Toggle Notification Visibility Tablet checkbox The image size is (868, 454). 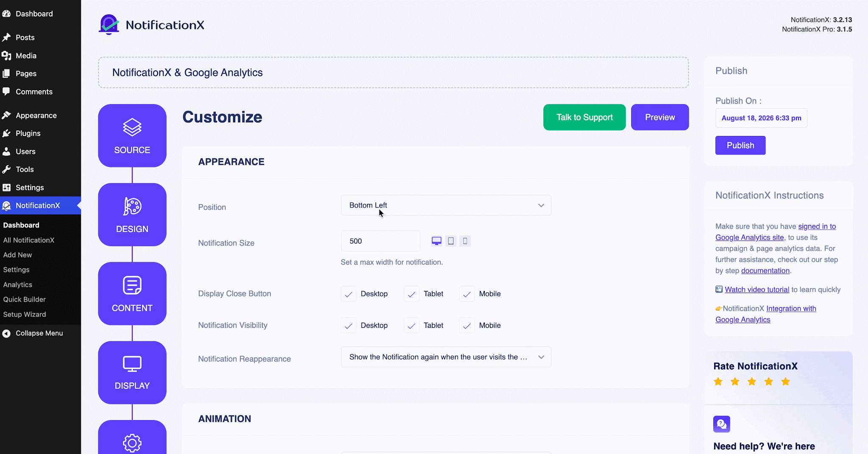click(x=412, y=326)
